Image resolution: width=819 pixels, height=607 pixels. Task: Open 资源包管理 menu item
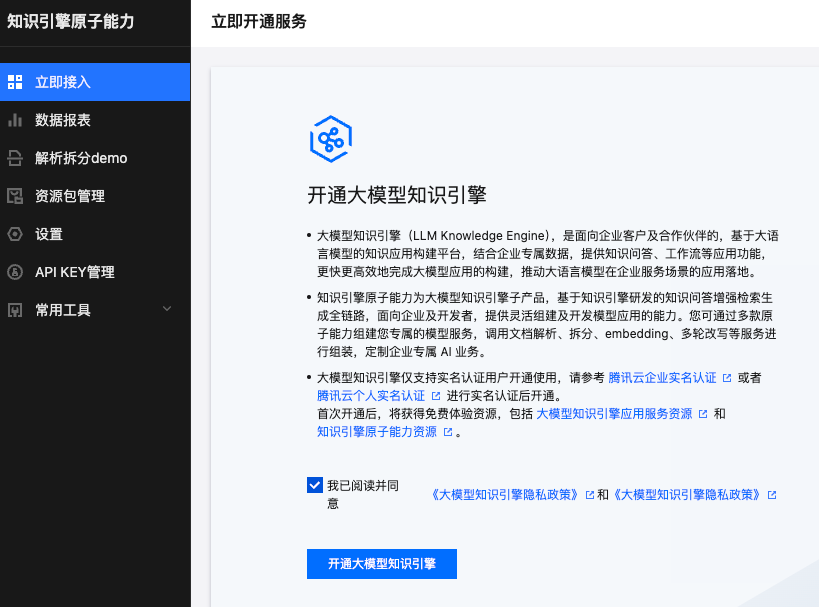95,196
